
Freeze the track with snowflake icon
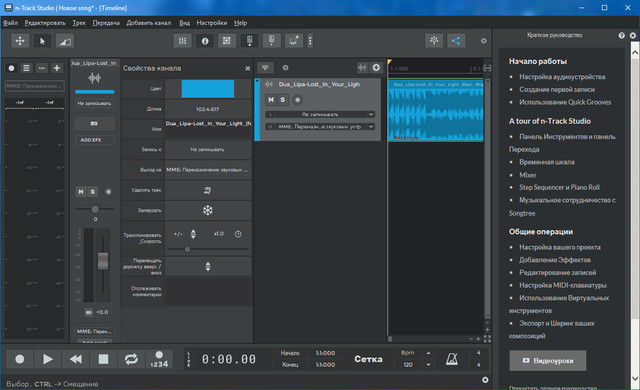(208, 210)
